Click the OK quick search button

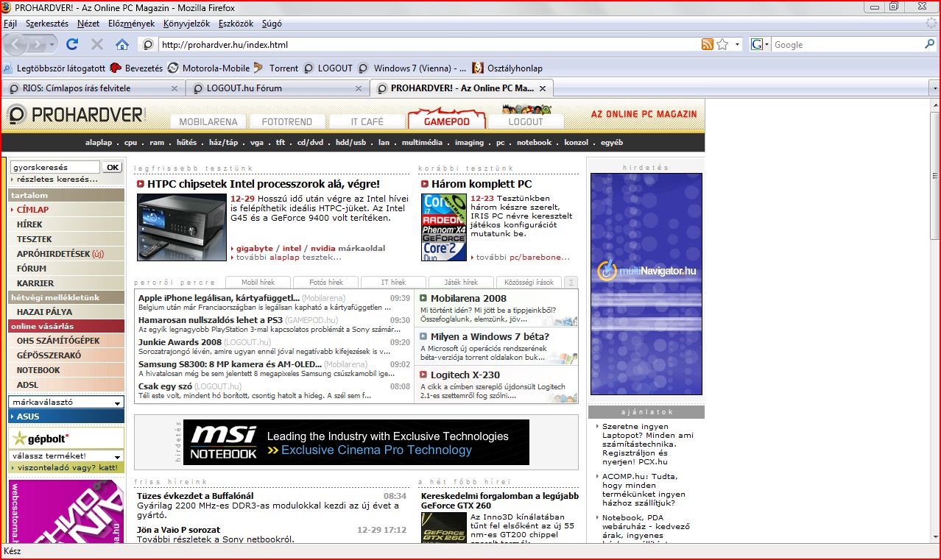click(x=112, y=167)
